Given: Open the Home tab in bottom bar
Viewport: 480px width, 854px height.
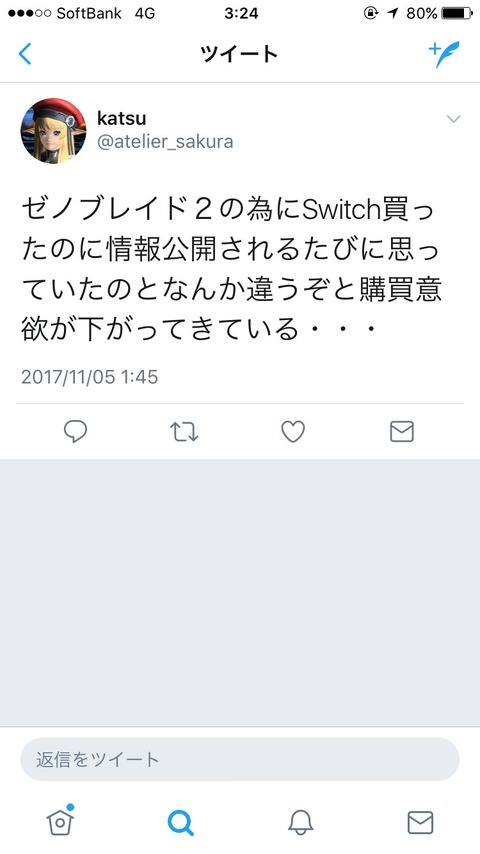Looking at the screenshot, I should point(60,820).
